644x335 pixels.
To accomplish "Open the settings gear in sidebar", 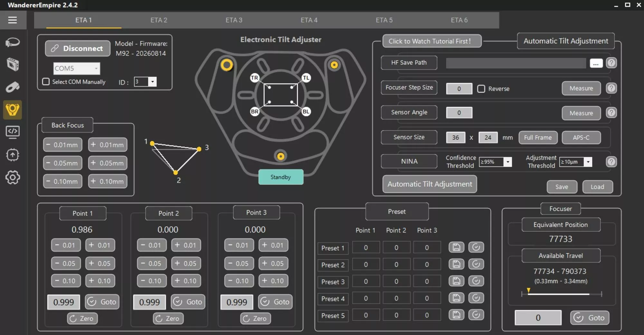I will [13, 177].
